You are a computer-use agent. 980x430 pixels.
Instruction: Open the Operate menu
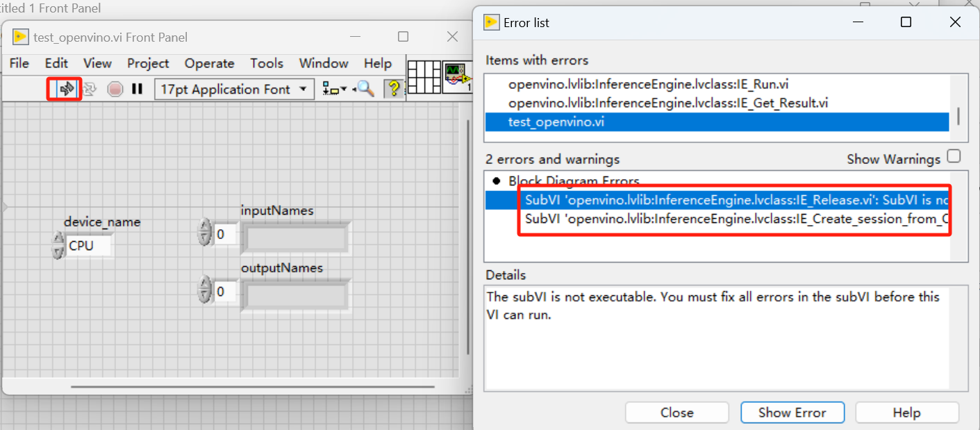pyautogui.click(x=209, y=63)
